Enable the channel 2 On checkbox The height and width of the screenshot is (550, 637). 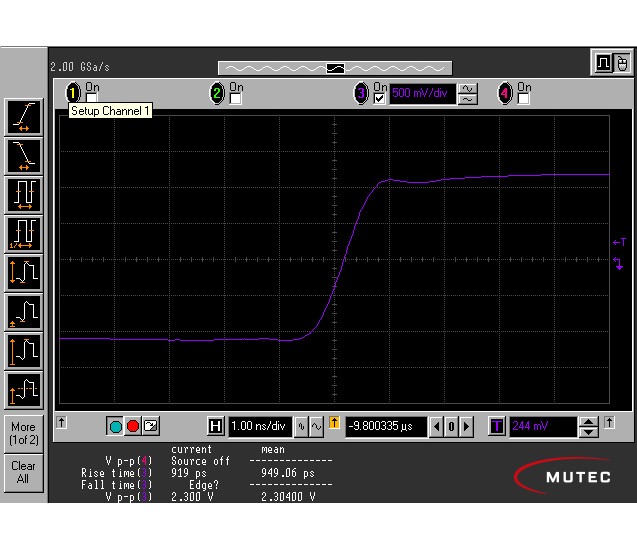(236, 99)
